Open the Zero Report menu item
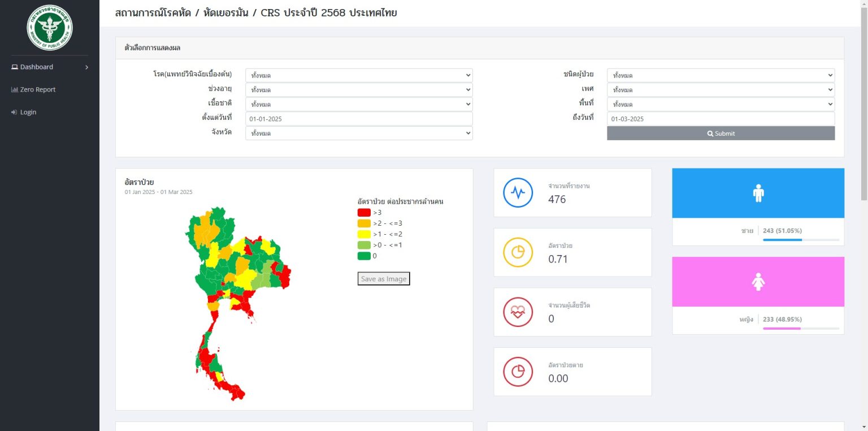Screen dimensions: 868x431 (37, 89)
